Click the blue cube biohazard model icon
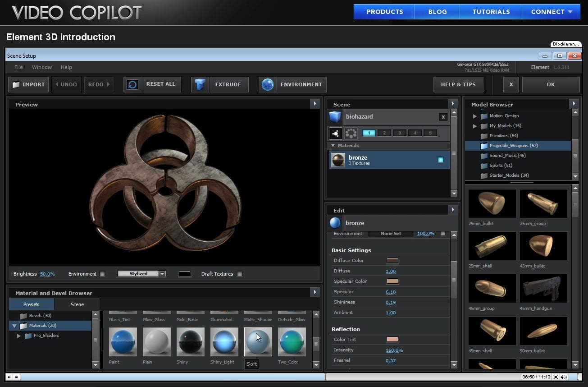588x387 pixels. click(335, 117)
